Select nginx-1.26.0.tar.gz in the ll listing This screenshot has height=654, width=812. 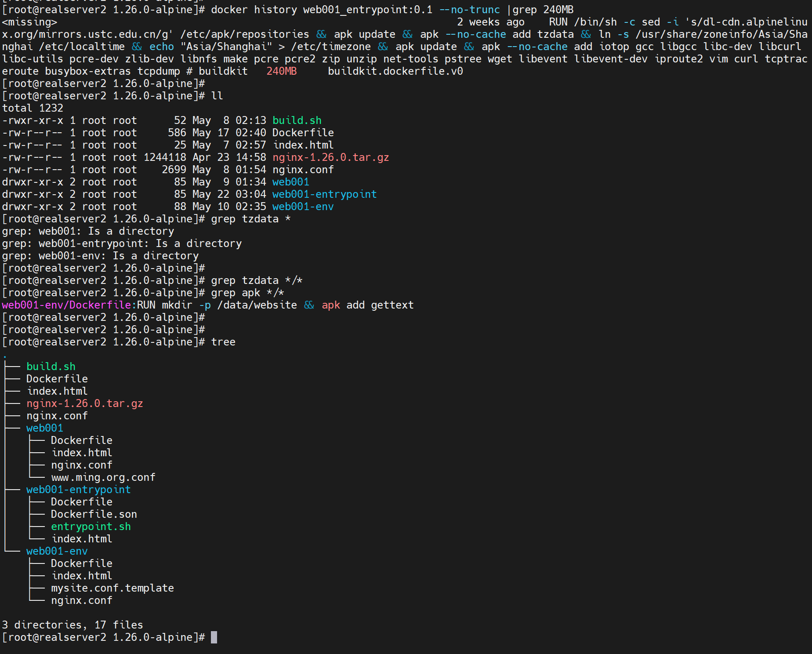pos(330,157)
